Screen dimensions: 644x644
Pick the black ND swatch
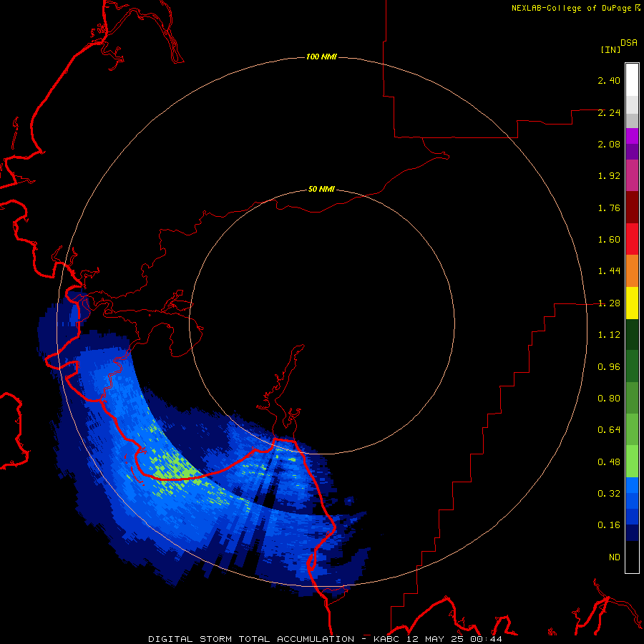click(632, 557)
